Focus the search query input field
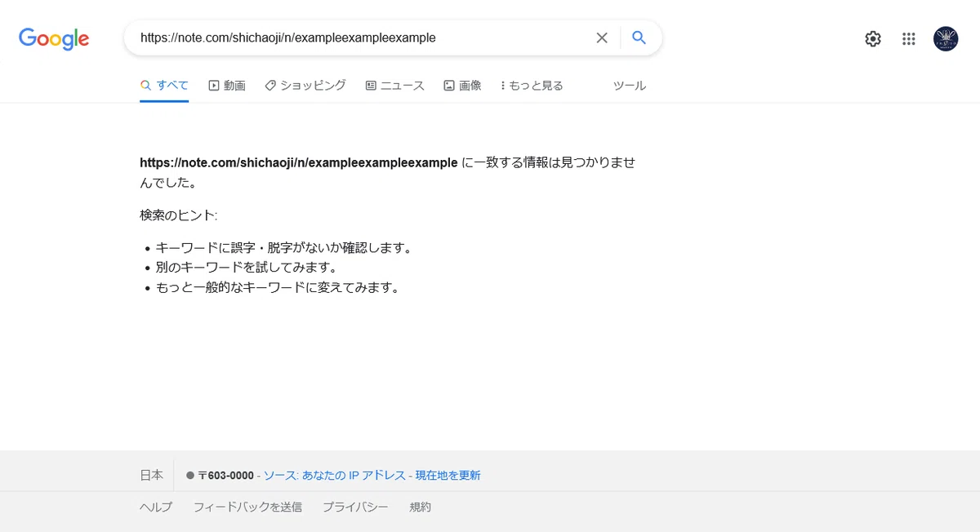Screen dimensions: 980x532 coord(363,38)
